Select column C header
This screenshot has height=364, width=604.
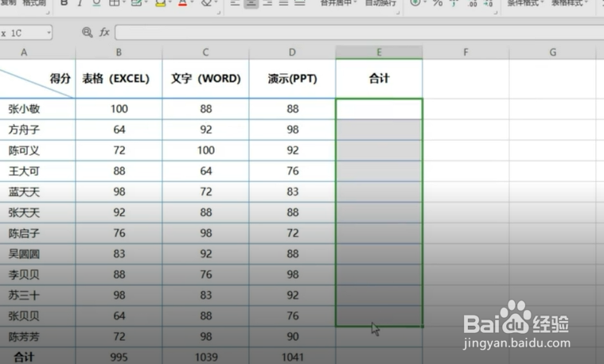pos(205,52)
